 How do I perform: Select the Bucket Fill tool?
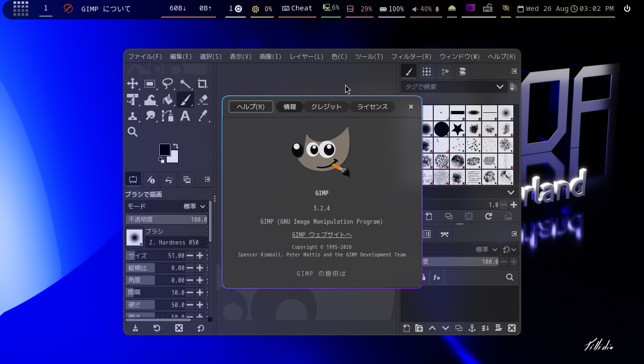pos(168,100)
